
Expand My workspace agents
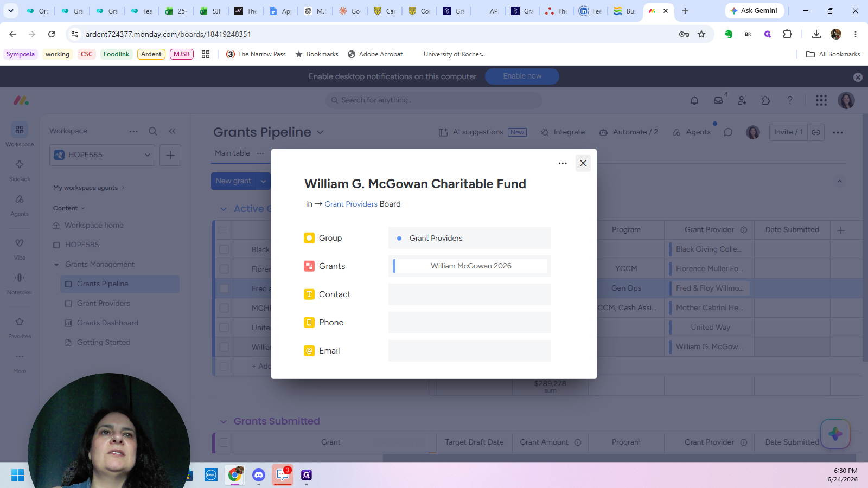pos(89,188)
